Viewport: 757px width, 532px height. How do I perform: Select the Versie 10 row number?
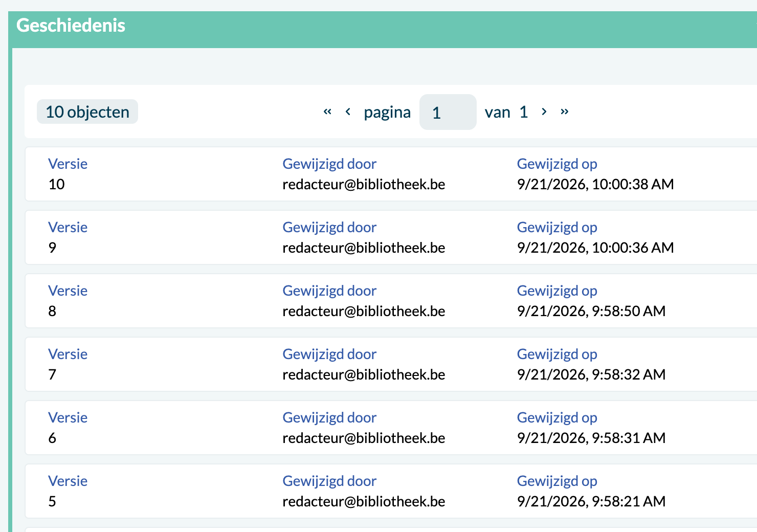pos(57,184)
